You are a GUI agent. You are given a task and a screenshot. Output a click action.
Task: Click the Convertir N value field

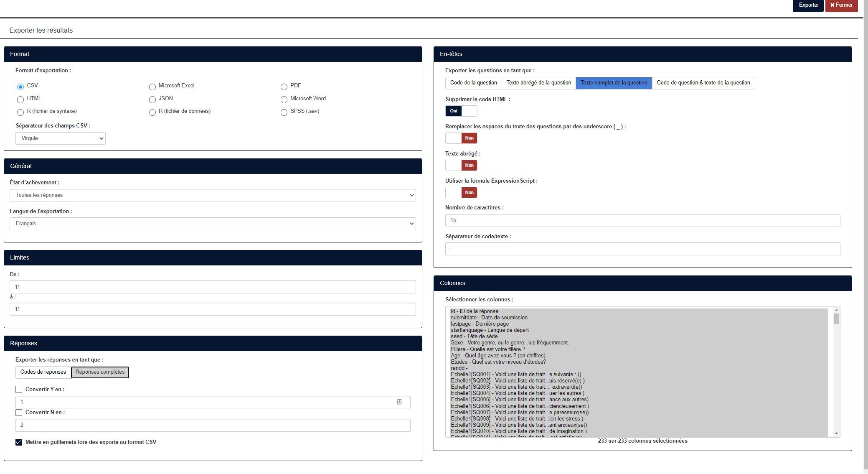coord(213,425)
